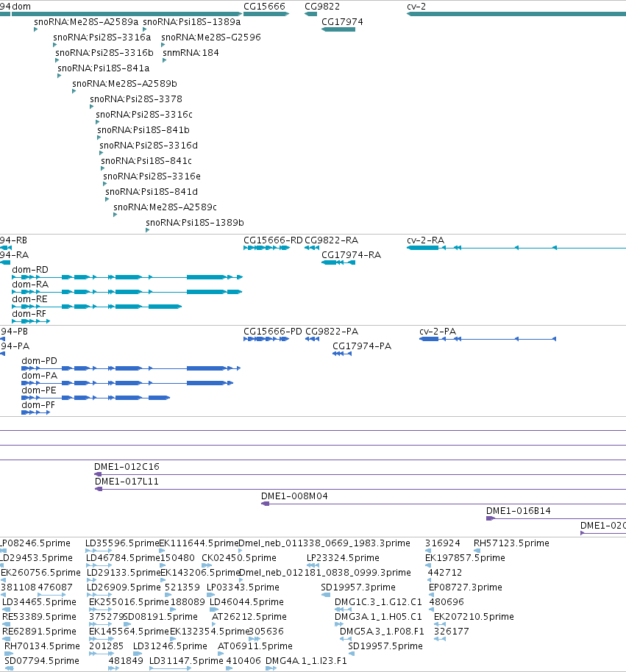Image resolution: width=626 pixels, height=672 pixels.
Task: Click the CG9822-RA transcript label
Action: point(332,240)
